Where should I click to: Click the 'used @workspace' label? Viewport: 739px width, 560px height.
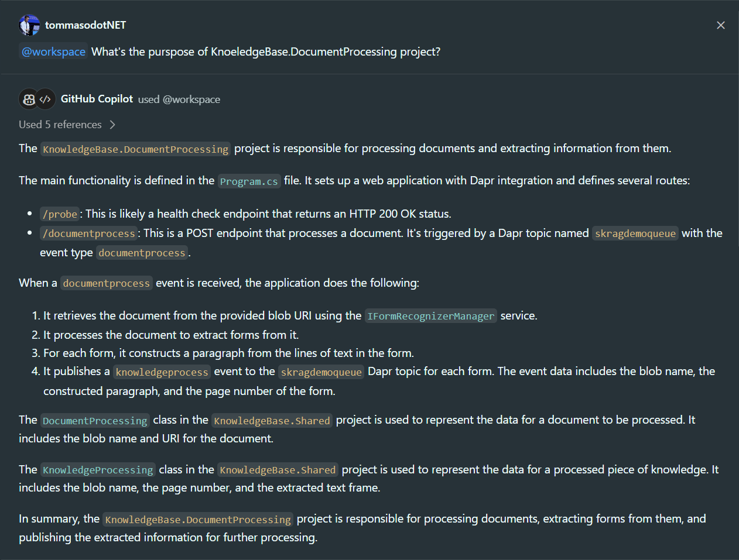(x=179, y=99)
